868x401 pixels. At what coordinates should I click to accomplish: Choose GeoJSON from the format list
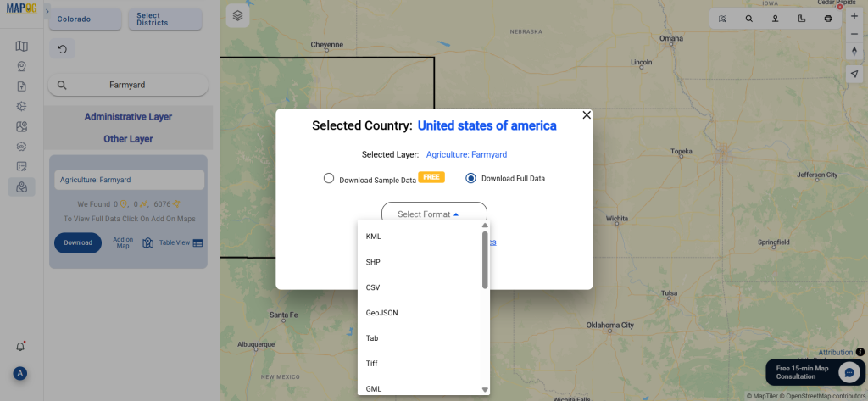tap(381, 313)
